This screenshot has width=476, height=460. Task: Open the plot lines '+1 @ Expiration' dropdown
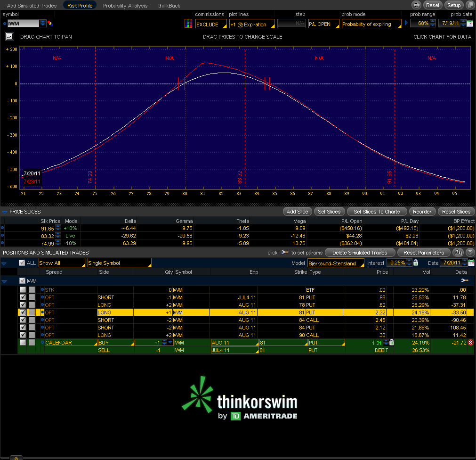tap(252, 24)
